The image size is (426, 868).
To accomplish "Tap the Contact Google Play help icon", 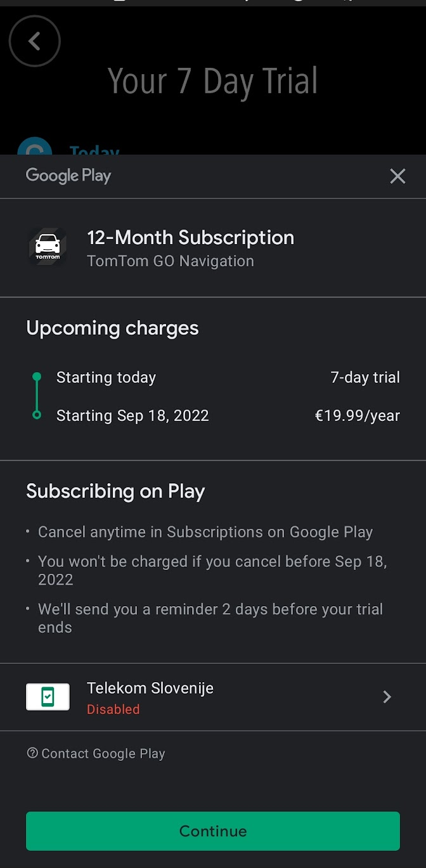I will (x=32, y=753).
